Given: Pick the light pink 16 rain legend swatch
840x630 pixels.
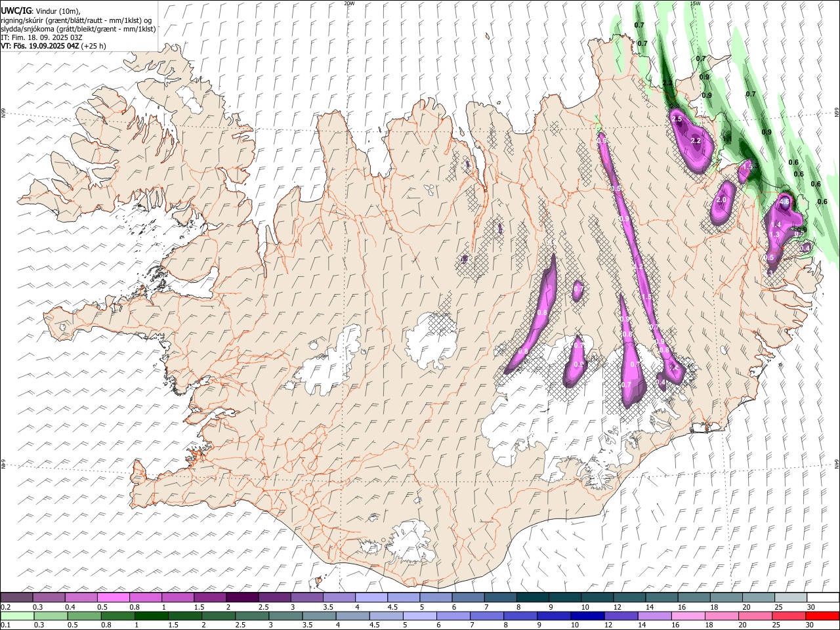Looking at the screenshot, I should 689,616.
